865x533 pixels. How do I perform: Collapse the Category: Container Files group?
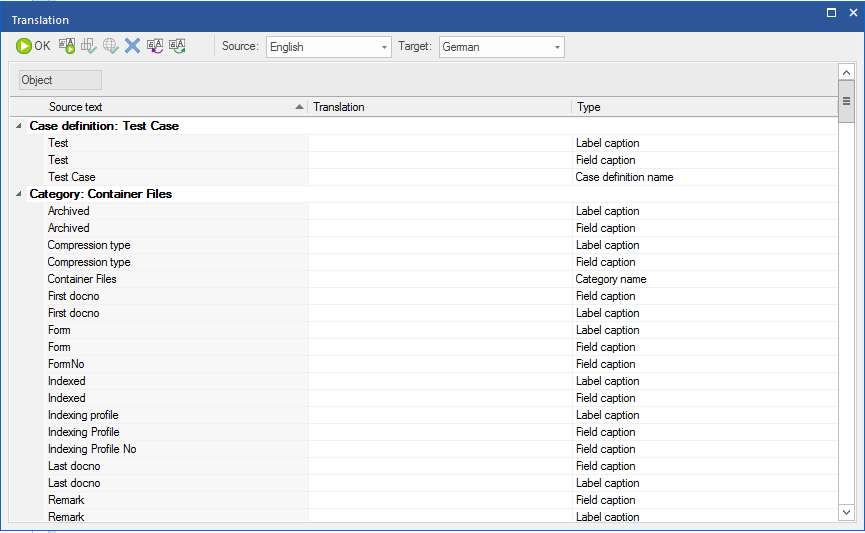coord(19,194)
